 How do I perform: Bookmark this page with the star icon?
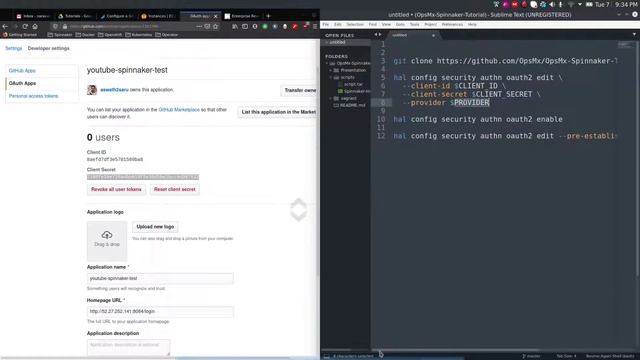pyautogui.click(x=216, y=27)
